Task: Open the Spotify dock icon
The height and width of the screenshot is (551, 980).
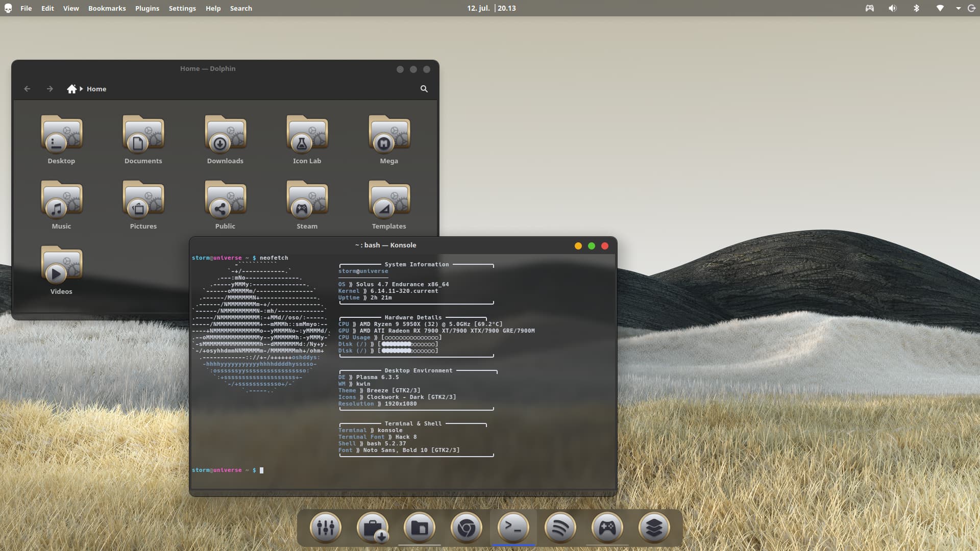Action: (x=560, y=528)
